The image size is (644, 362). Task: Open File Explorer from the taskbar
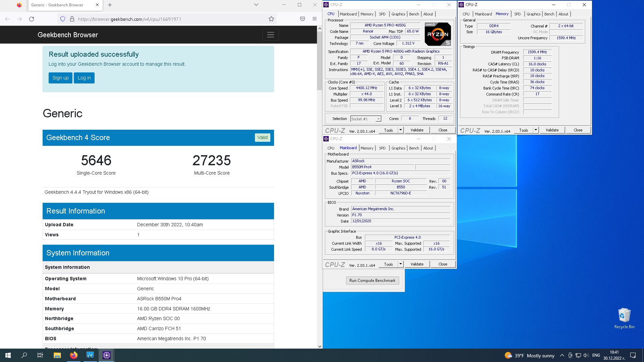coord(57,355)
